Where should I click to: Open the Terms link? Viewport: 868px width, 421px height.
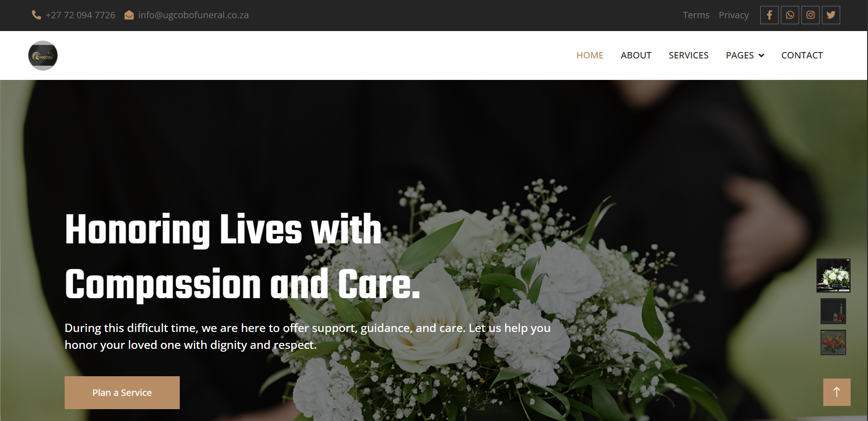click(x=696, y=15)
